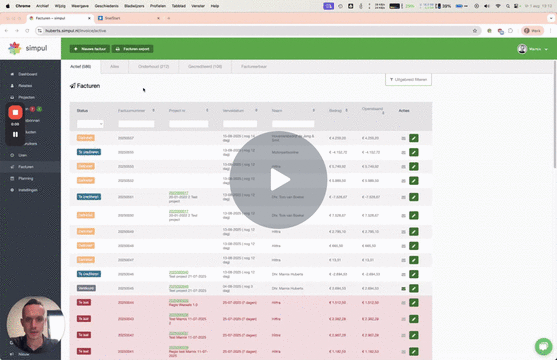Pause the screen recording
Image resolution: width=557 pixels, height=360 pixels.
(x=15, y=134)
